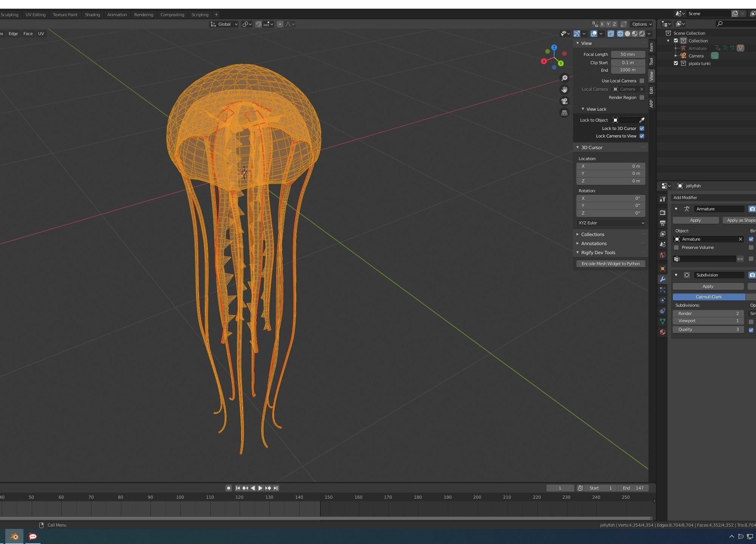Open Scene properties tab icon

click(x=663, y=244)
